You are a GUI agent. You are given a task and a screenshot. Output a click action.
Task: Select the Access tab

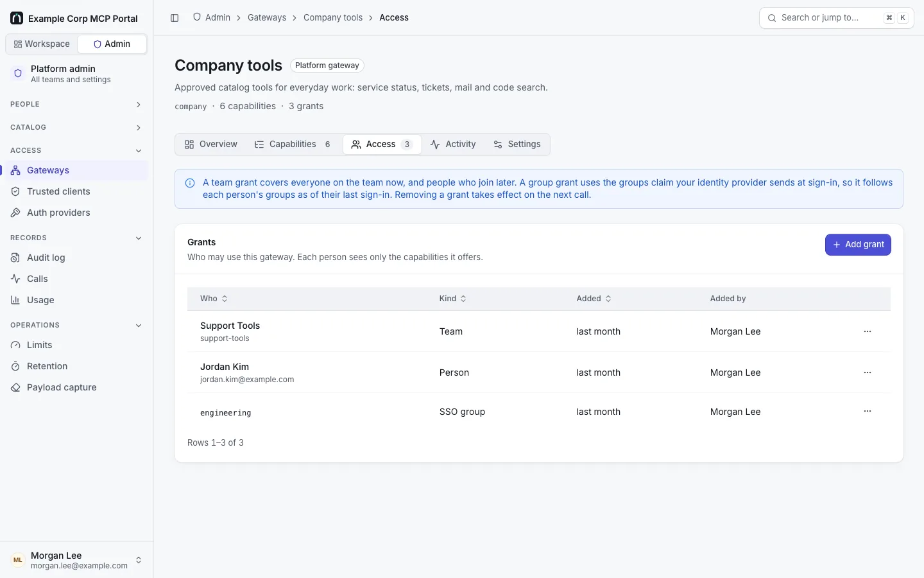coord(382,144)
